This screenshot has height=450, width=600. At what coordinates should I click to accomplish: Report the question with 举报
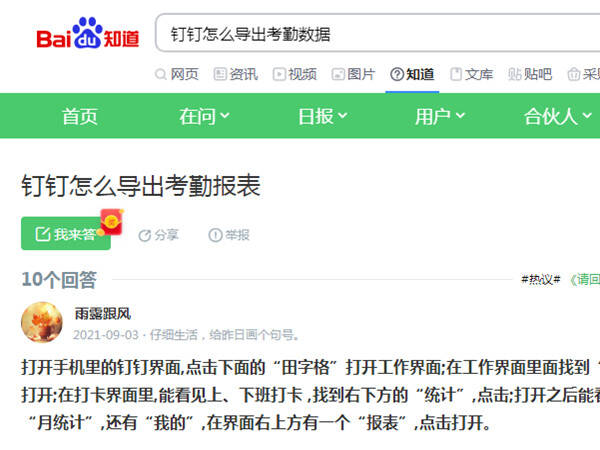point(229,235)
